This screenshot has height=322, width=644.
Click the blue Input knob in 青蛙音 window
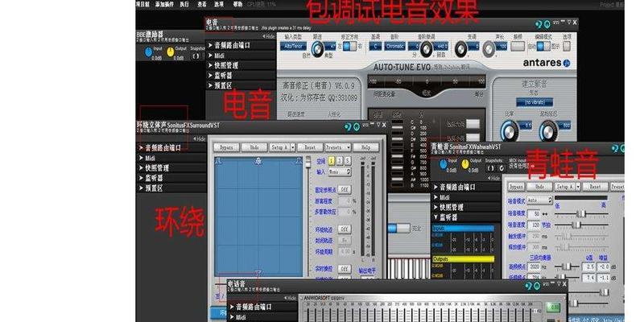coord(444,164)
